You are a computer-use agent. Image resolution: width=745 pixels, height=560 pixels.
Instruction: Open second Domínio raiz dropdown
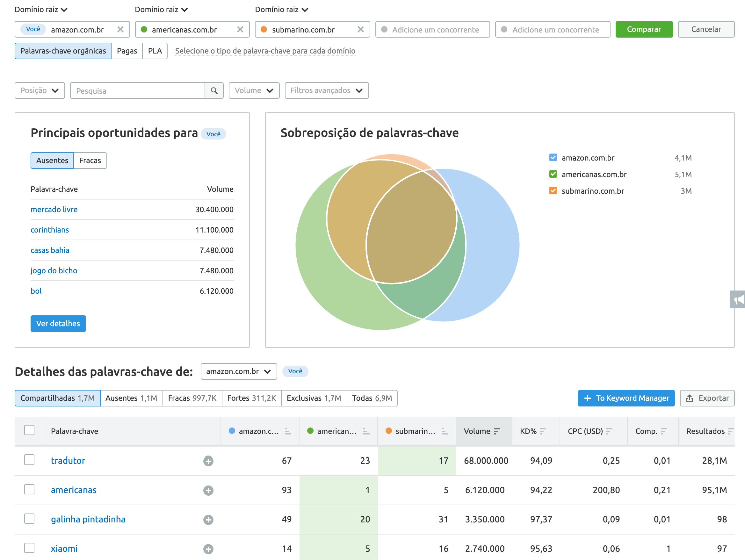[161, 10]
